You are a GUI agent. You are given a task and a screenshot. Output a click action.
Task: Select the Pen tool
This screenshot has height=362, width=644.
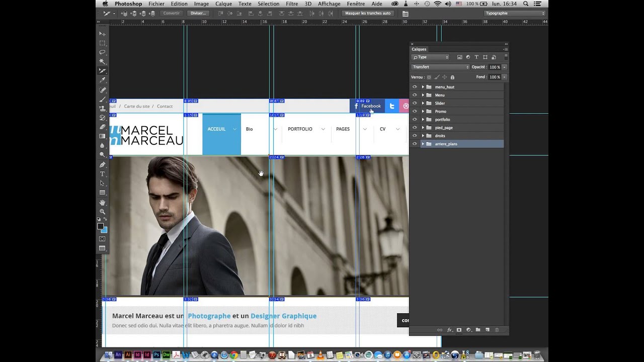[x=102, y=164]
